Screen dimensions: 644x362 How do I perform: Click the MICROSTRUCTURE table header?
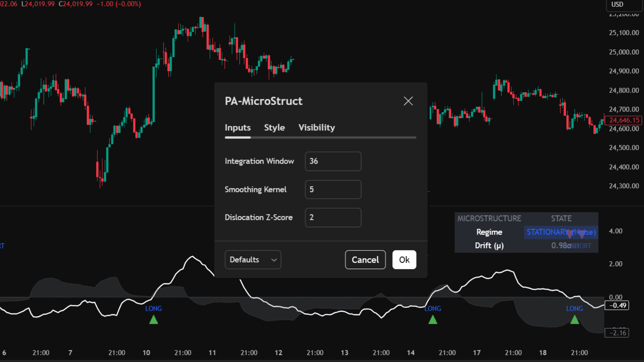click(x=489, y=219)
